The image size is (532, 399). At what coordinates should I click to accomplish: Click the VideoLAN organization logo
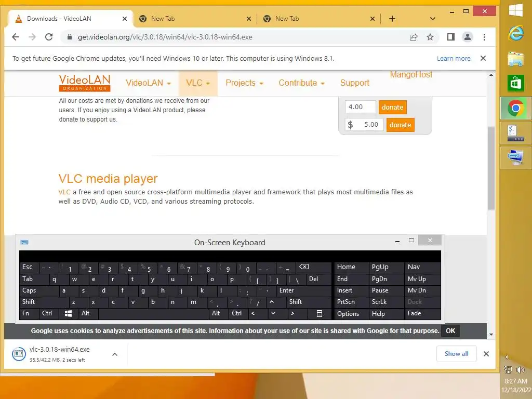85,83
